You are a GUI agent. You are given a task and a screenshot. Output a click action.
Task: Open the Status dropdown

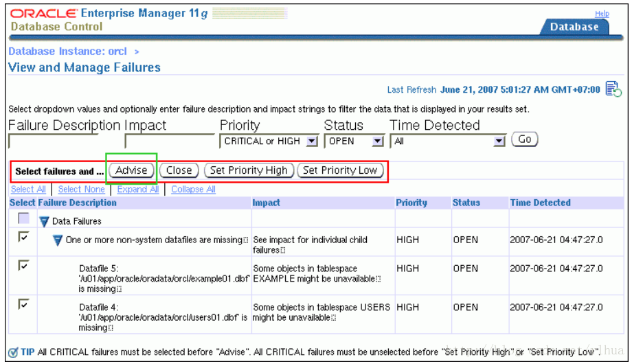354,141
